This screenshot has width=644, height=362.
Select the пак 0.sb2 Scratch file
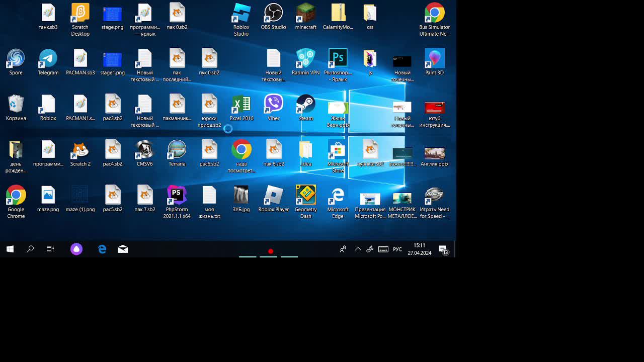click(x=177, y=17)
